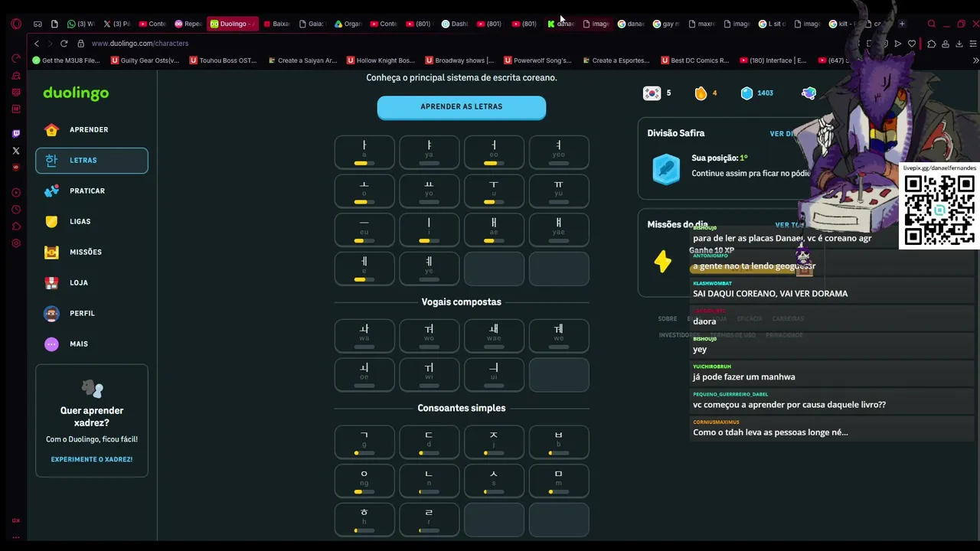Switch to the Organ tab
This screenshot has width=980, height=551.
347,24
